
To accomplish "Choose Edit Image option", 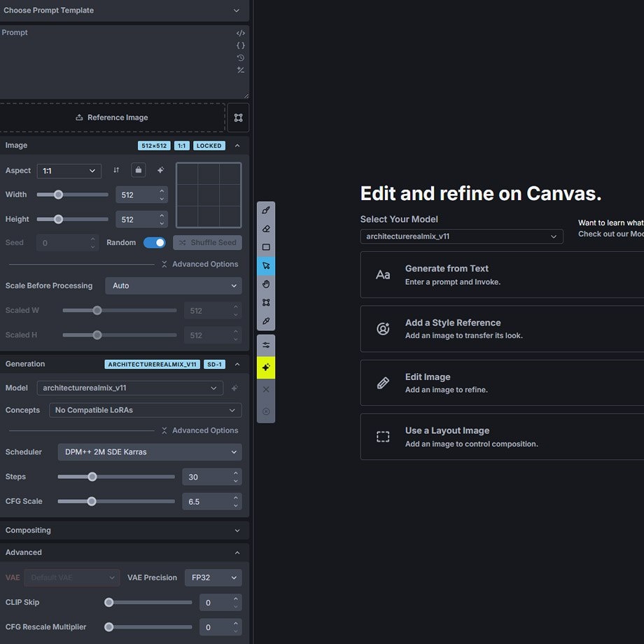I will (x=501, y=383).
